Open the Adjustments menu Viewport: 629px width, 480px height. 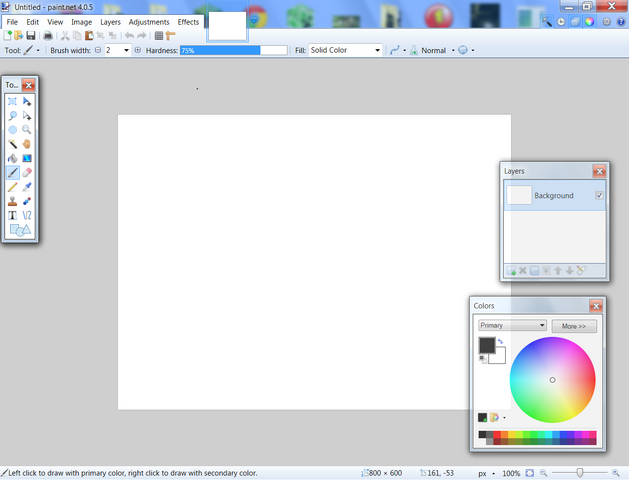[149, 22]
